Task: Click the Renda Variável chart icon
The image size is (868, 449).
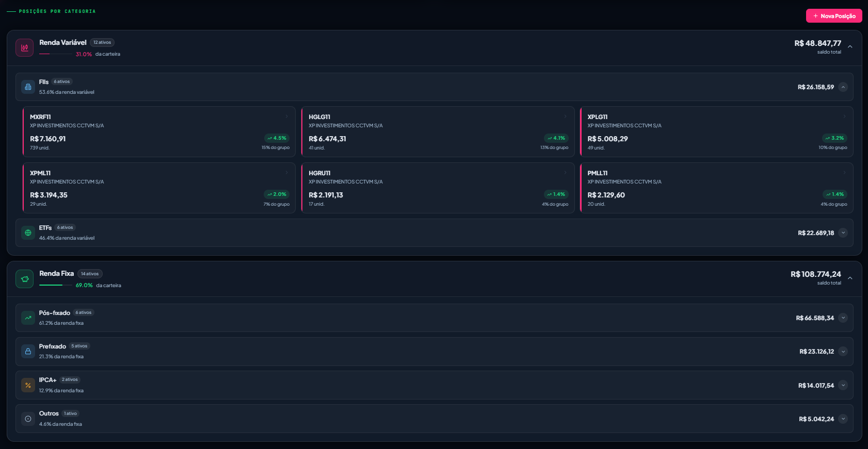Action: [x=24, y=47]
